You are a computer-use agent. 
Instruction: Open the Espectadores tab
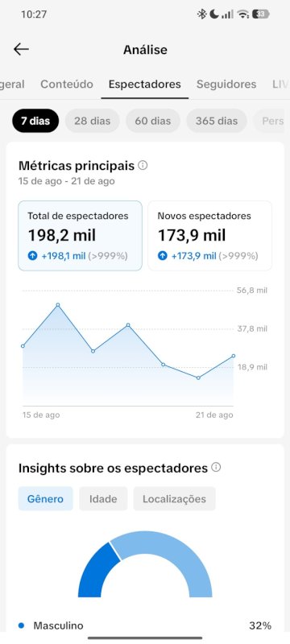(x=144, y=85)
